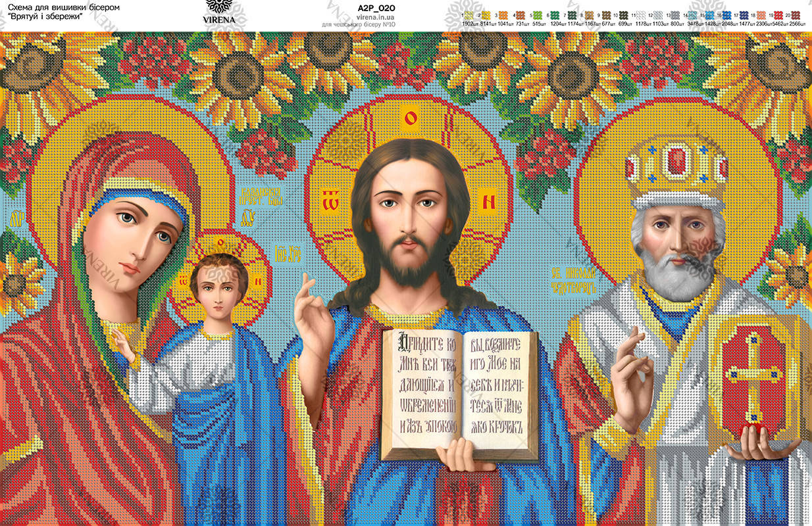Select color swatch number 2 bright yellow
Viewport: 812px width, 526px height.
(x=487, y=15)
